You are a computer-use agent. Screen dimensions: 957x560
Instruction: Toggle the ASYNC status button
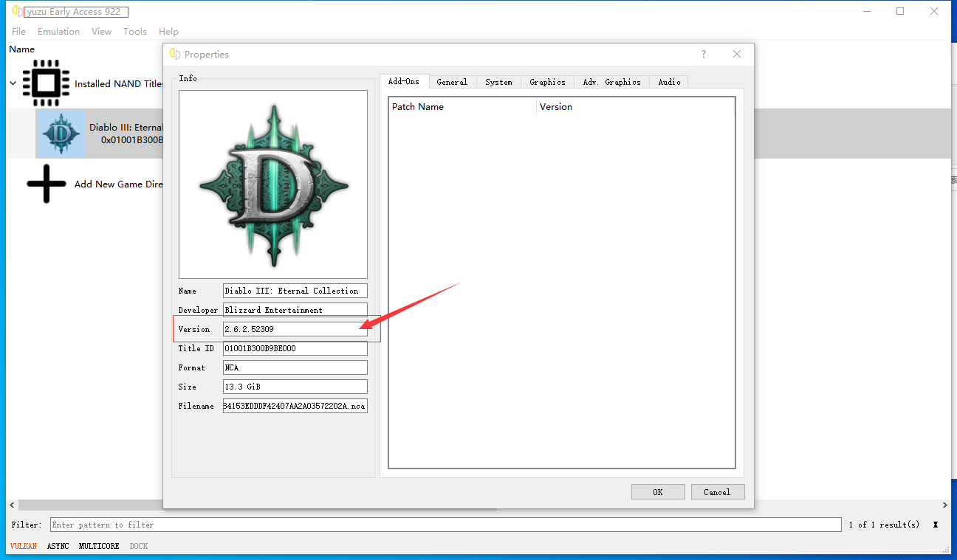[x=58, y=546]
